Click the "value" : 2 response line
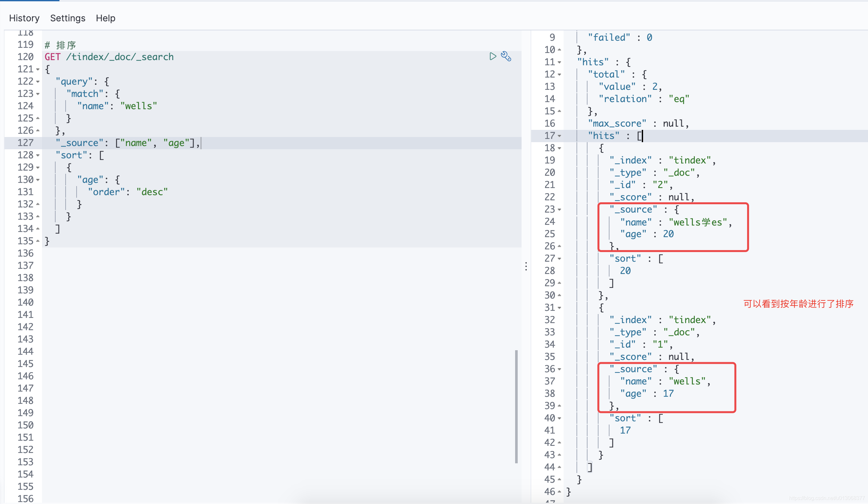868x504 pixels. point(630,87)
